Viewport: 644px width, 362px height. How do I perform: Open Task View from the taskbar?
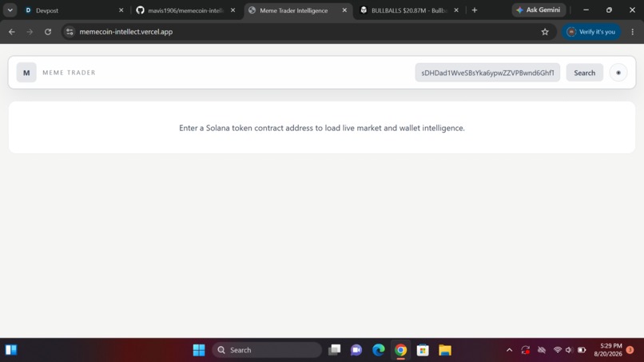tap(334, 350)
